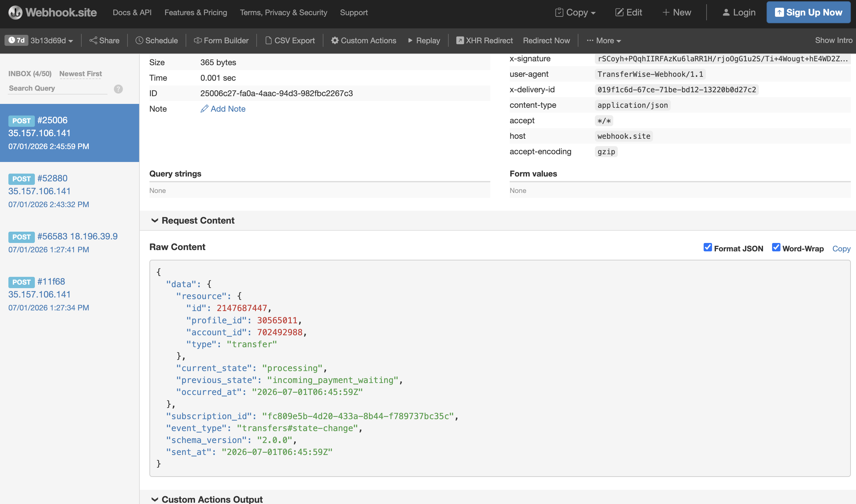Select request #56583 from 18.196.39.9

[69, 243]
